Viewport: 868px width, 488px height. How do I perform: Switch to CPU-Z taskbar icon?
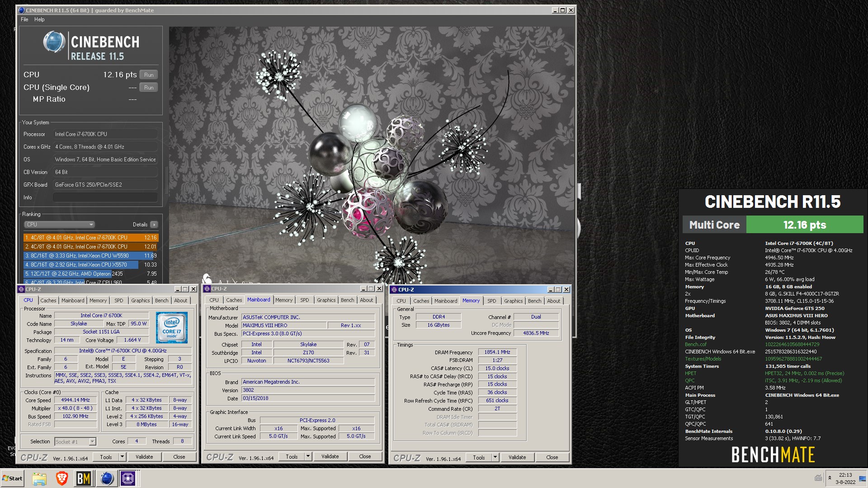(x=128, y=479)
